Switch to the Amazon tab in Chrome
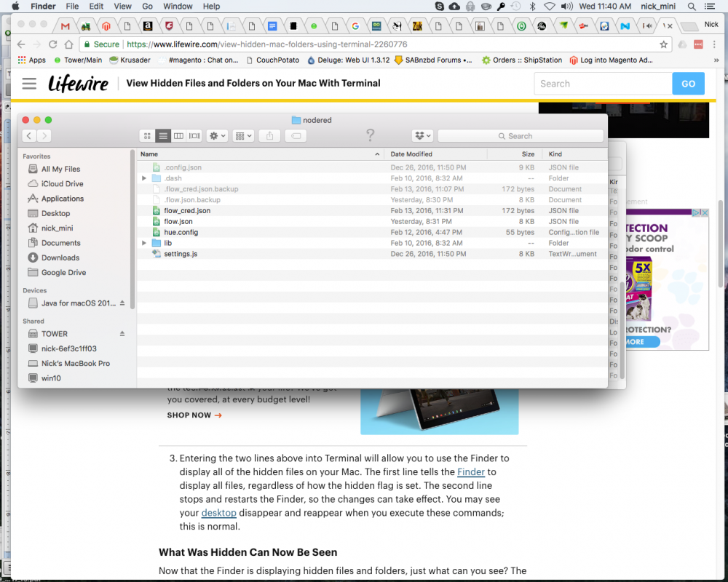728x582 pixels. pyautogui.click(x=148, y=26)
